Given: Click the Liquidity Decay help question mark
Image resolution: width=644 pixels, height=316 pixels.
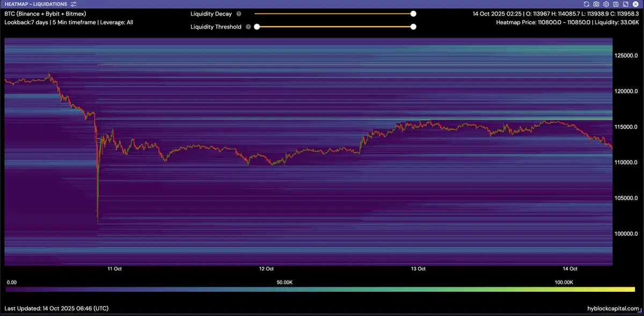Looking at the screenshot, I should point(239,14).
